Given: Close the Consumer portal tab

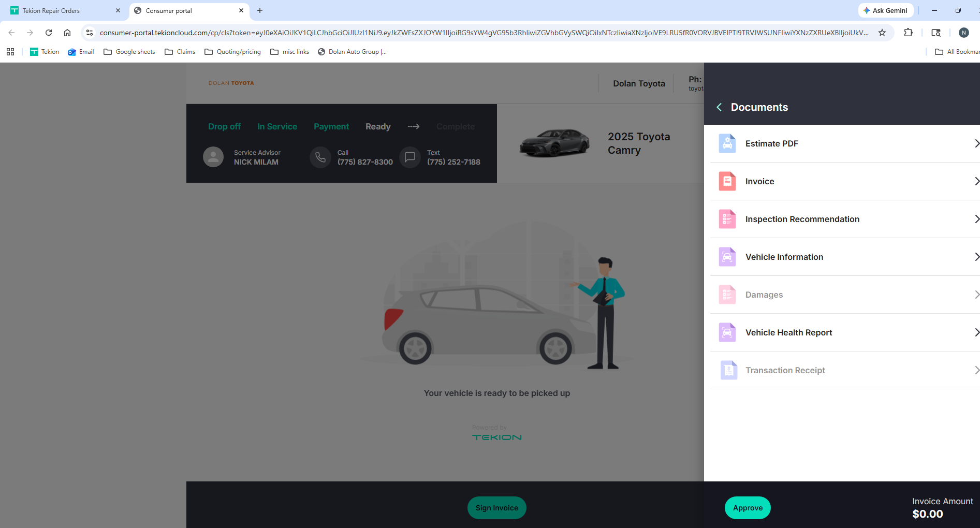Looking at the screenshot, I should point(241,10).
